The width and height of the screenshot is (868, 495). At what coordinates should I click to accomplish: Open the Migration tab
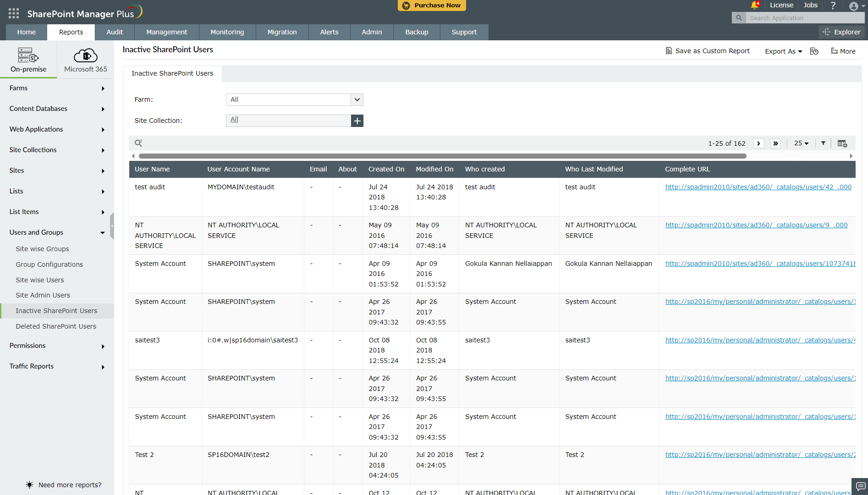[x=282, y=32]
